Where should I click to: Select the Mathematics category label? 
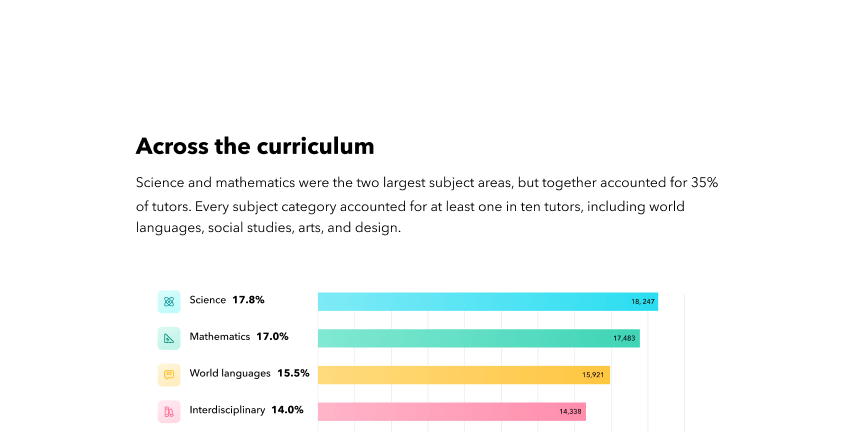click(220, 337)
